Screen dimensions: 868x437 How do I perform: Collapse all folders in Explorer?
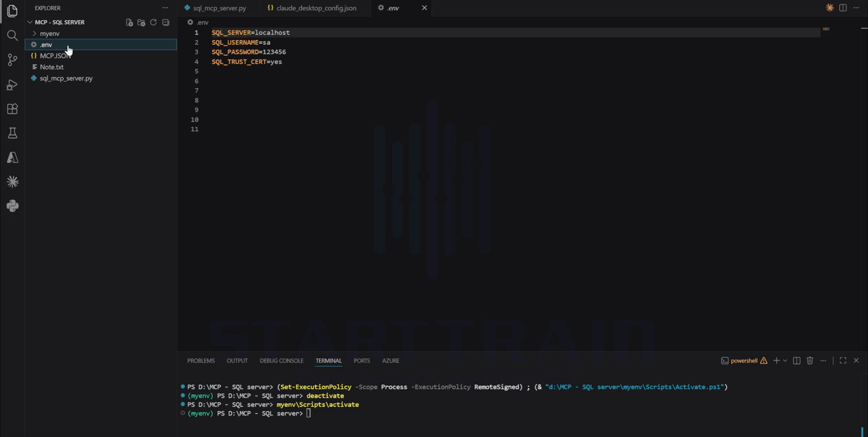(x=166, y=22)
